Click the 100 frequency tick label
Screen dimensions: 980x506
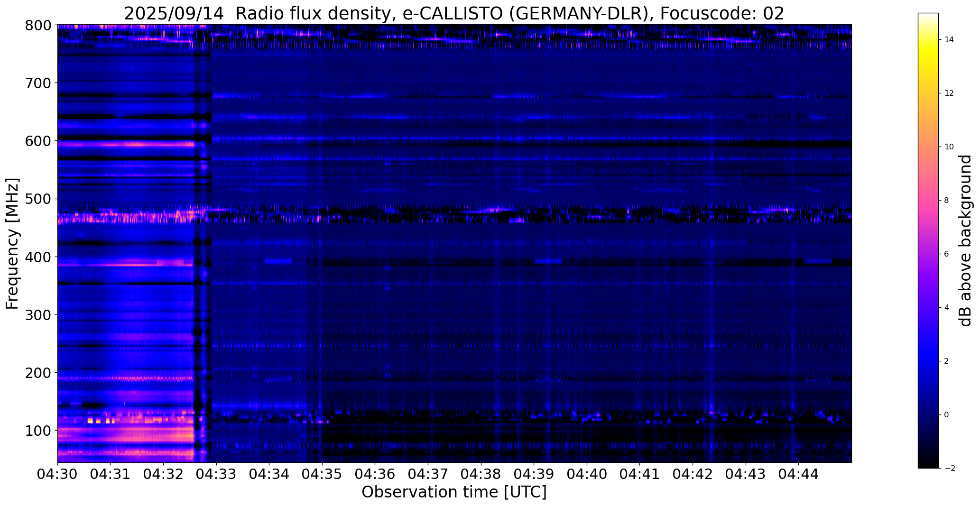click(38, 431)
